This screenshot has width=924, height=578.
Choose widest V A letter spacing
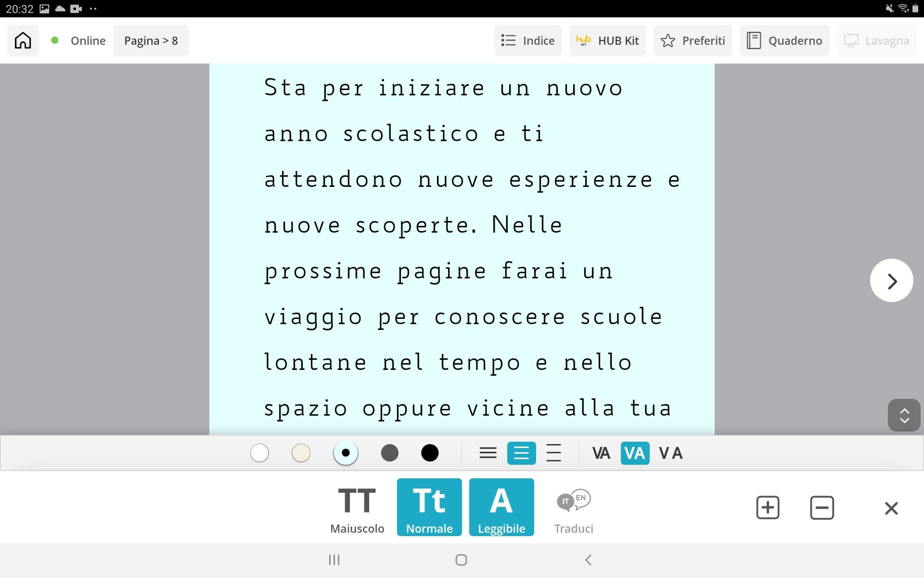tap(670, 453)
